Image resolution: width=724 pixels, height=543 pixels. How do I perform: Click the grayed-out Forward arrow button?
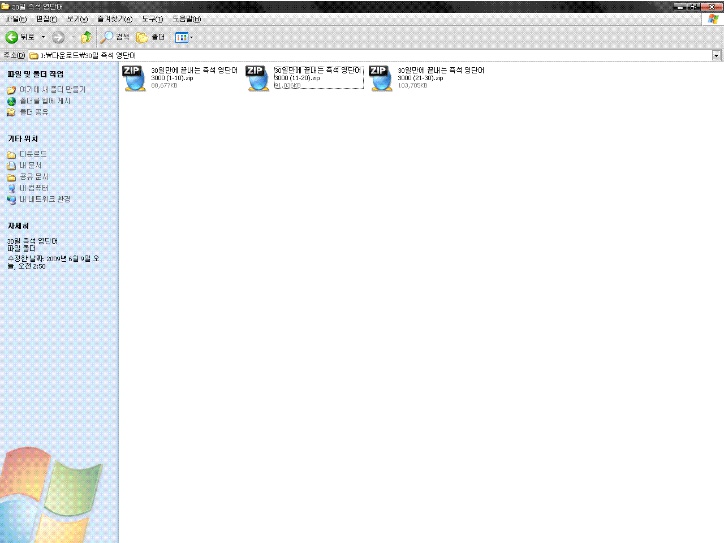(58, 37)
